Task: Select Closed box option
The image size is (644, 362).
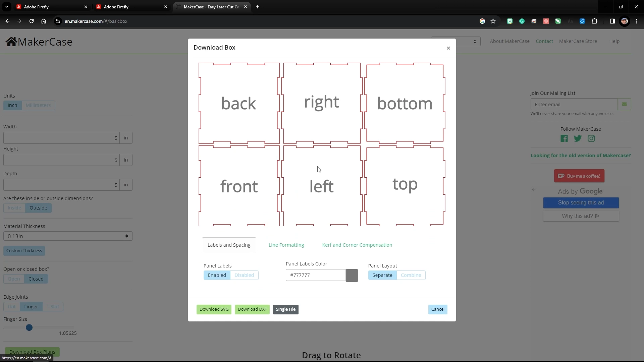Action: (x=36, y=279)
